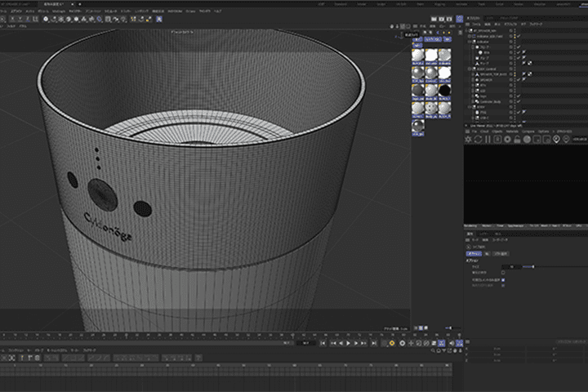Collapse the BODY_Control group in Object Manager
The height and width of the screenshot is (392, 588).
click(x=469, y=69)
